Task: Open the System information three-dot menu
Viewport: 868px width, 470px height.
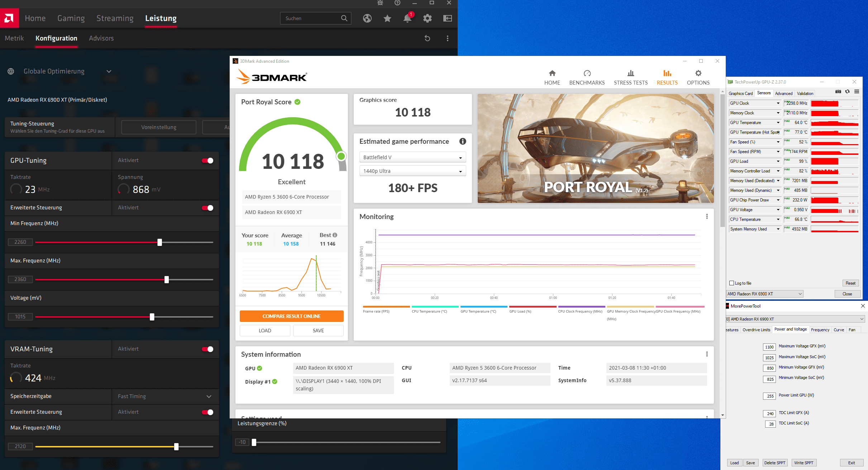Action: pyautogui.click(x=707, y=354)
